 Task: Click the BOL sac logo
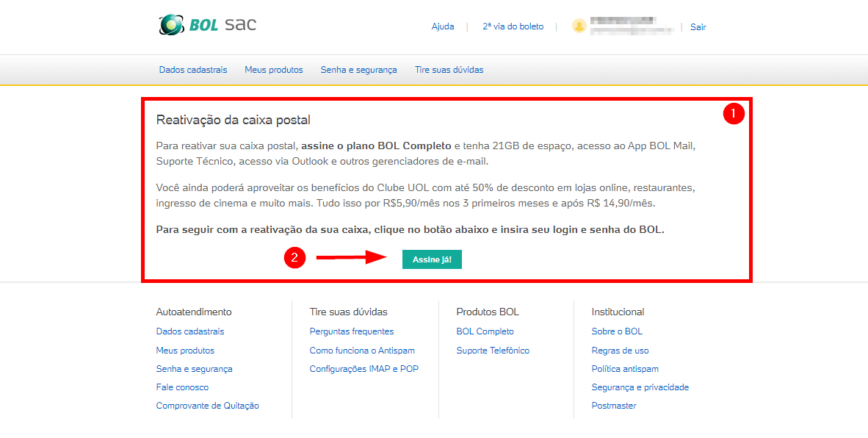tap(208, 25)
